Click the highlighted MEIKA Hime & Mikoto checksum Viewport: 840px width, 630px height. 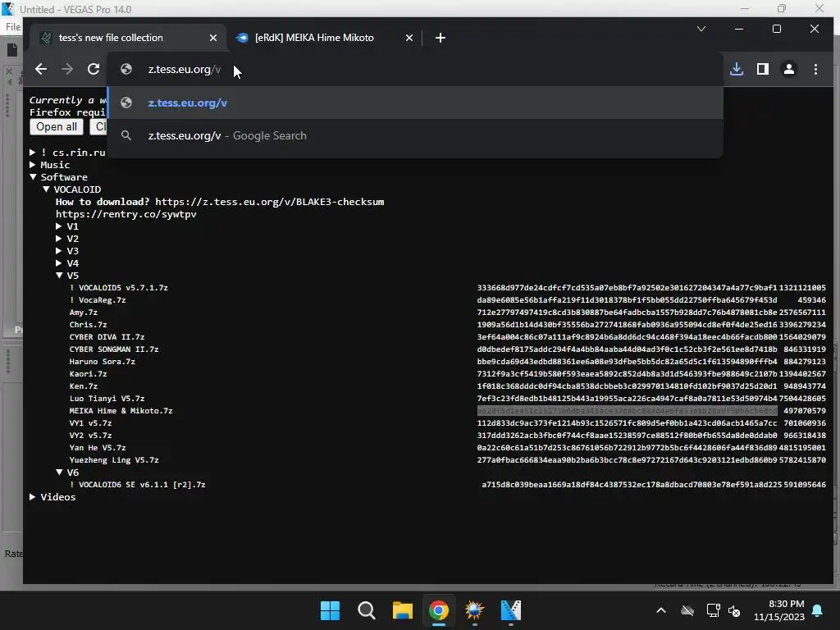[x=627, y=412]
